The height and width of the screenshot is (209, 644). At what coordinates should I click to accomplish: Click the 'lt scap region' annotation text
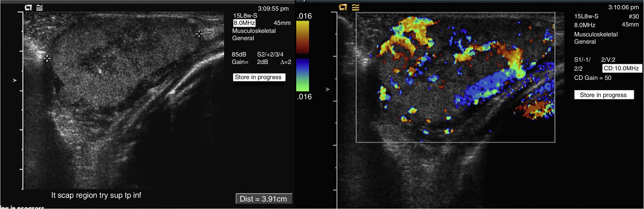pos(96,195)
